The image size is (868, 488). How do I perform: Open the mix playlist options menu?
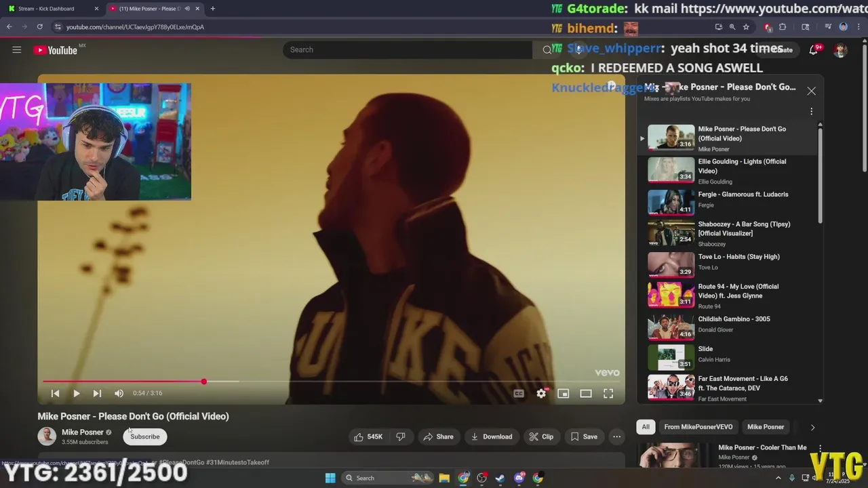coord(811,112)
